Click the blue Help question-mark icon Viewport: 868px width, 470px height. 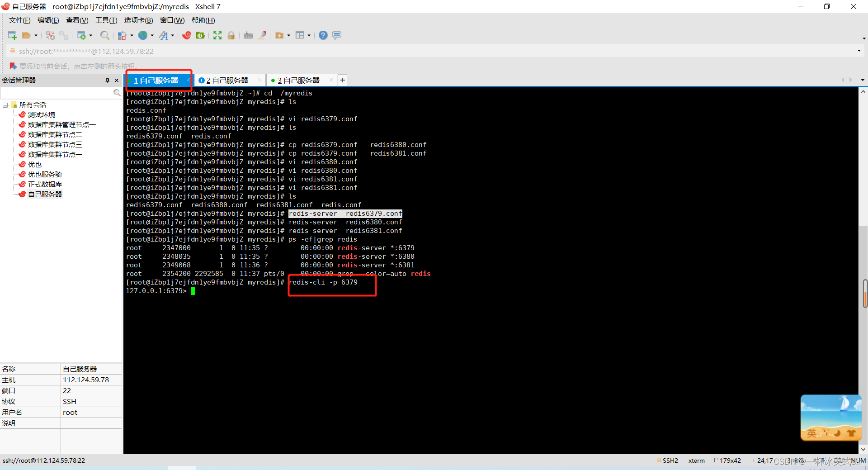[x=323, y=35]
